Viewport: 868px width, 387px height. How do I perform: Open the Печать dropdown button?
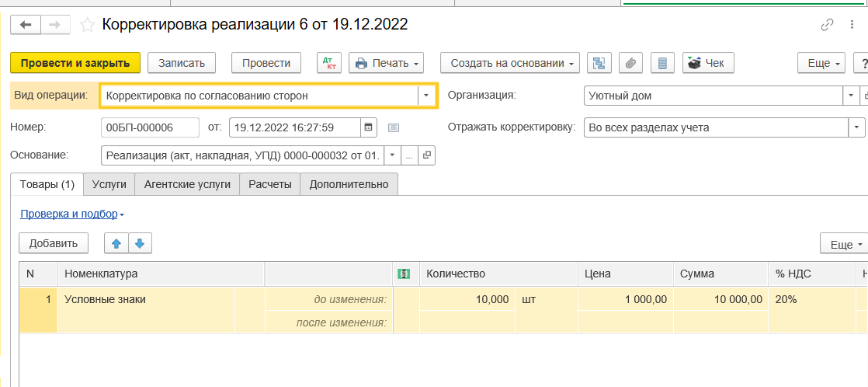[387, 63]
